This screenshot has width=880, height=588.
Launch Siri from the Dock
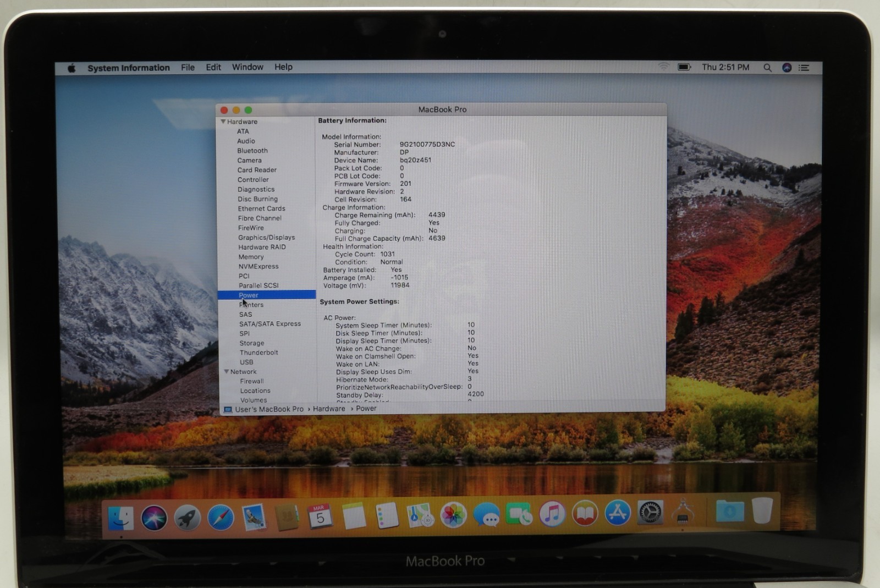[x=154, y=518]
